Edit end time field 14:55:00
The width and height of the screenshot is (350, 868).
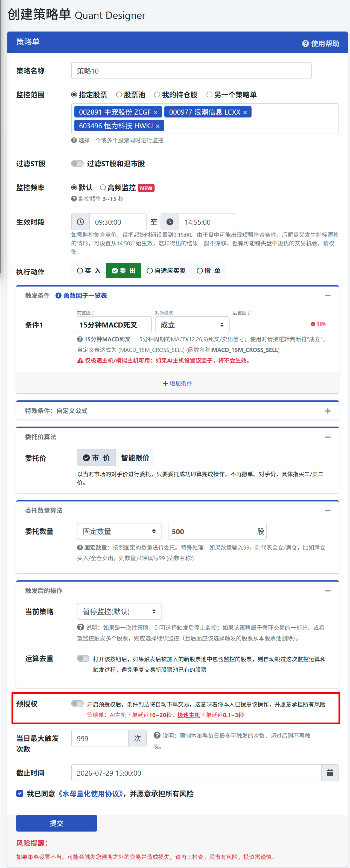pos(207,222)
